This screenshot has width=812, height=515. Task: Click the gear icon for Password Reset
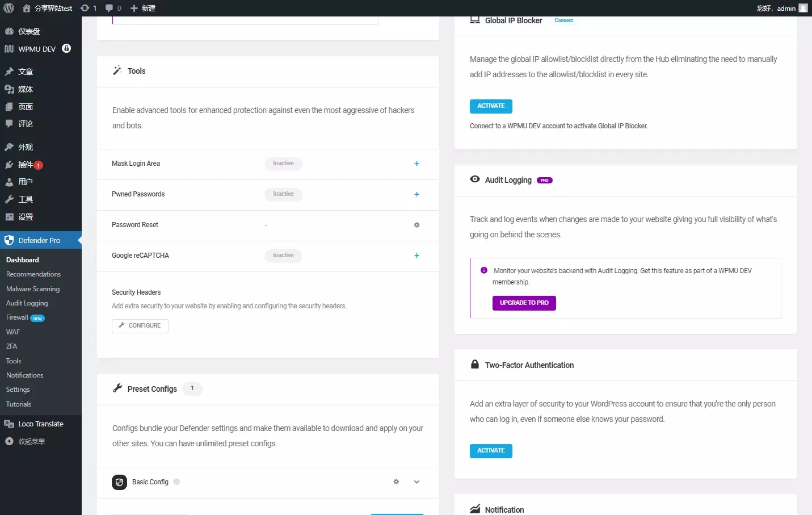pyautogui.click(x=416, y=225)
